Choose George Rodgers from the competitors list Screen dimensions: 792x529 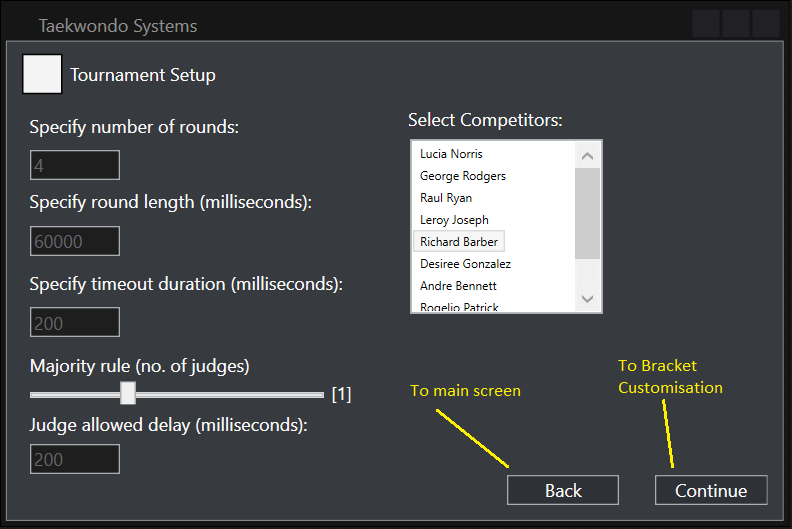click(462, 176)
